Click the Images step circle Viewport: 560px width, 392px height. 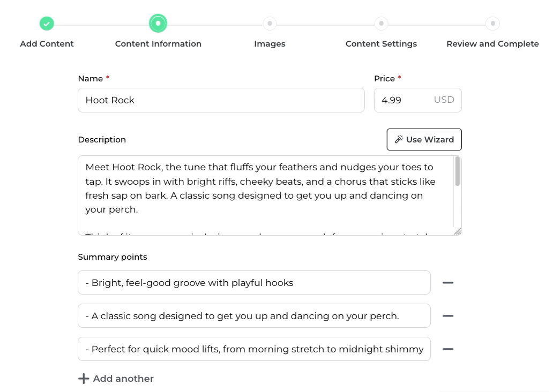click(x=270, y=24)
